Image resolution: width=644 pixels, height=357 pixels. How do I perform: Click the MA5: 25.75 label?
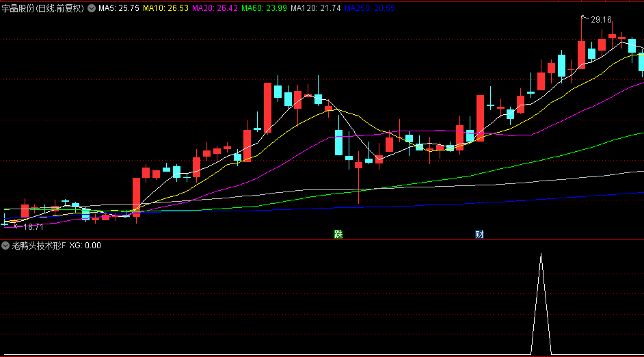pos(119,8)
